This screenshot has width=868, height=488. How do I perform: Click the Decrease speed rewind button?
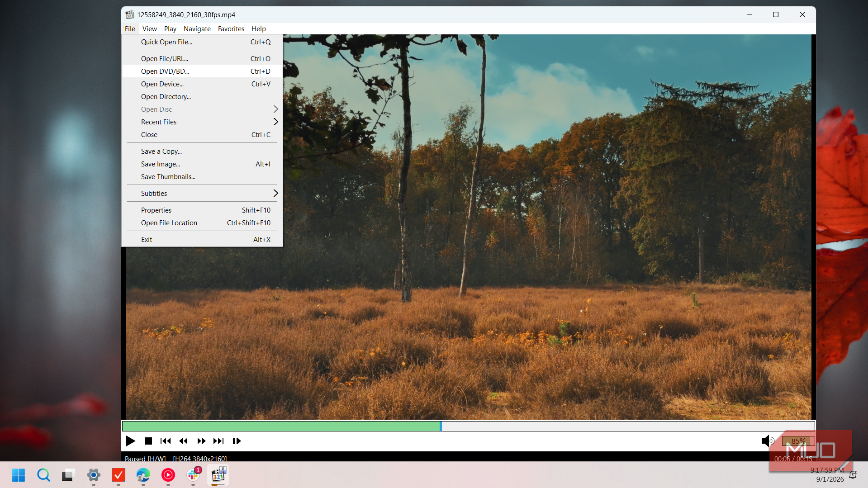coord(183,441)
